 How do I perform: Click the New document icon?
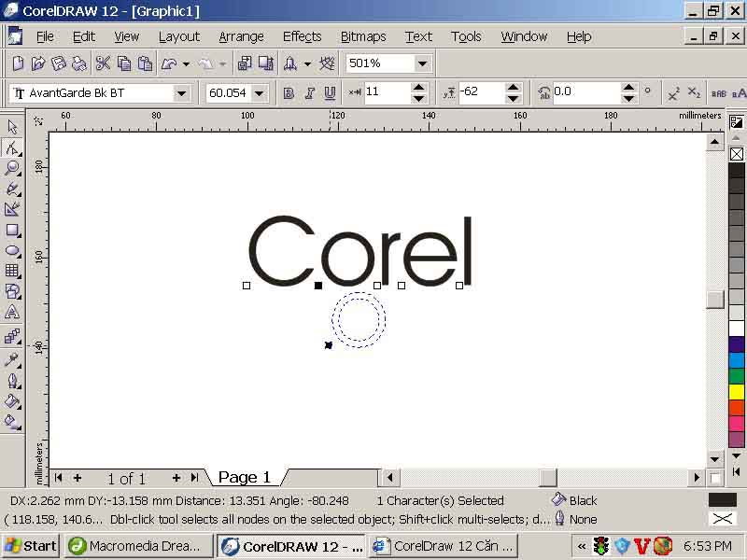[x=18, y=63]
